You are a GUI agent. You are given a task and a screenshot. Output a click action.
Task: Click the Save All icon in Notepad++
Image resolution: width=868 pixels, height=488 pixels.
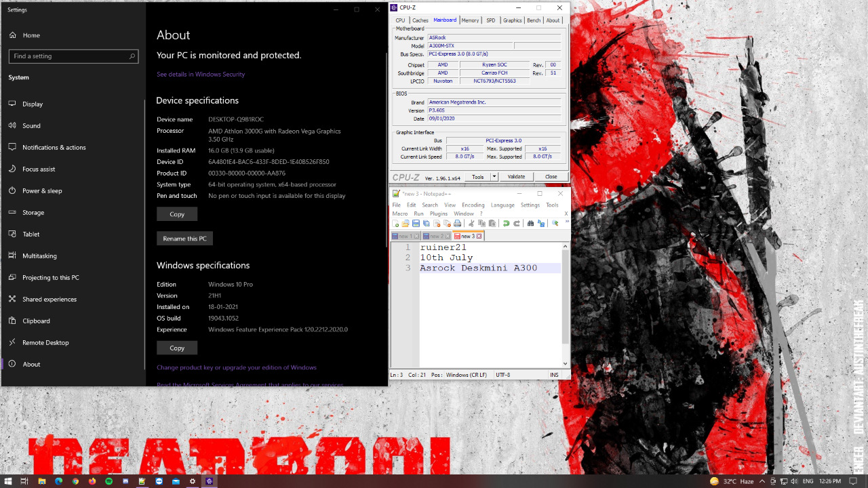pyautogui.click(x=427, y=224)
